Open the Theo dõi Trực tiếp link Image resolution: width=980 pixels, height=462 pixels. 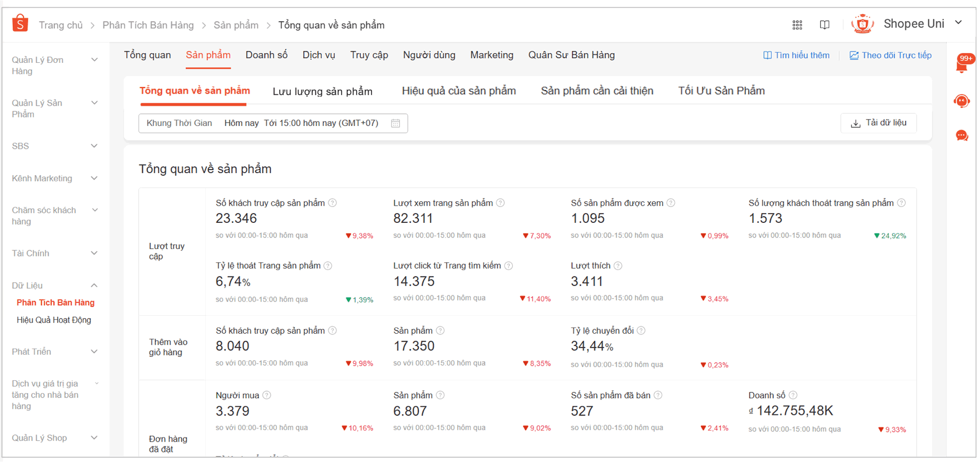point(890,55)
